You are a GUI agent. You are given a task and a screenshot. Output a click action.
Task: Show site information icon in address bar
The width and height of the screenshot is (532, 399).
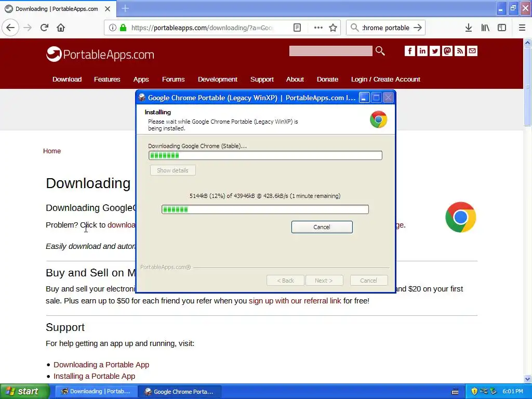(x=113, y=28)
